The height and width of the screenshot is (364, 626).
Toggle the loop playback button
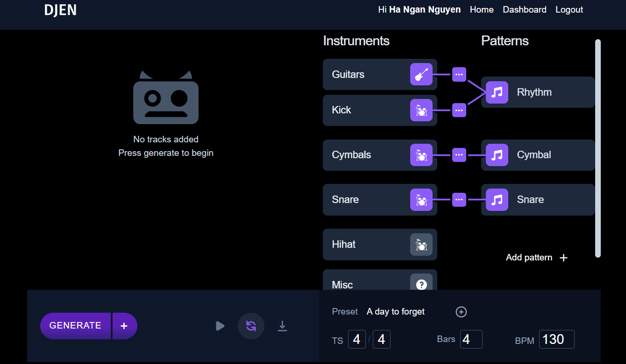251,326
